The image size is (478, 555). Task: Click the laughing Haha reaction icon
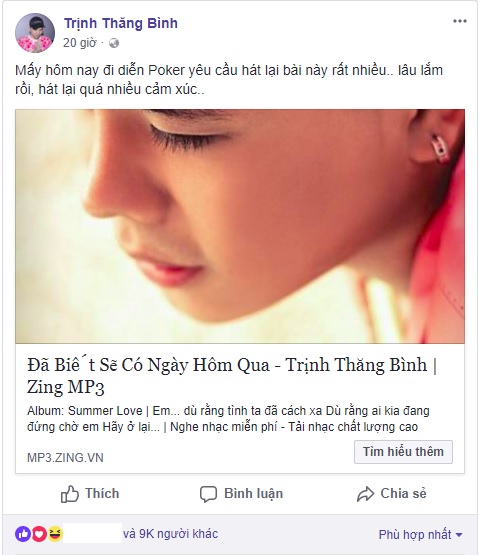(x=55, y=534)
